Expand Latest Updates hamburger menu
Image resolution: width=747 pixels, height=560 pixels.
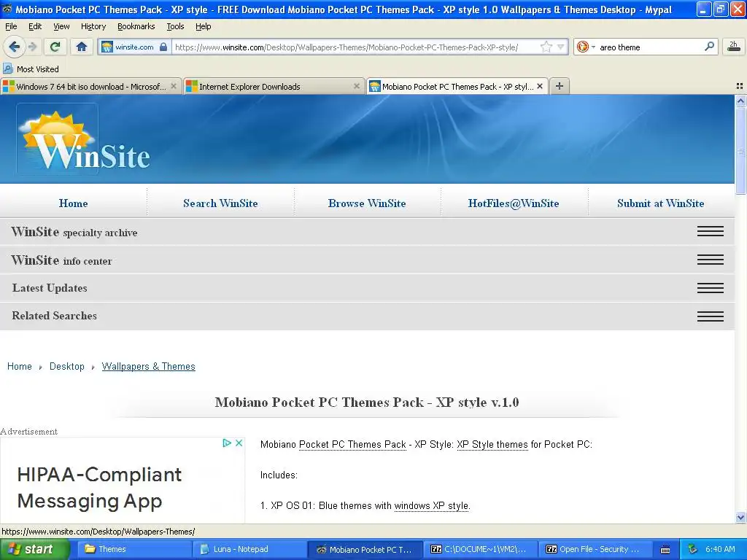pos(711,287)
